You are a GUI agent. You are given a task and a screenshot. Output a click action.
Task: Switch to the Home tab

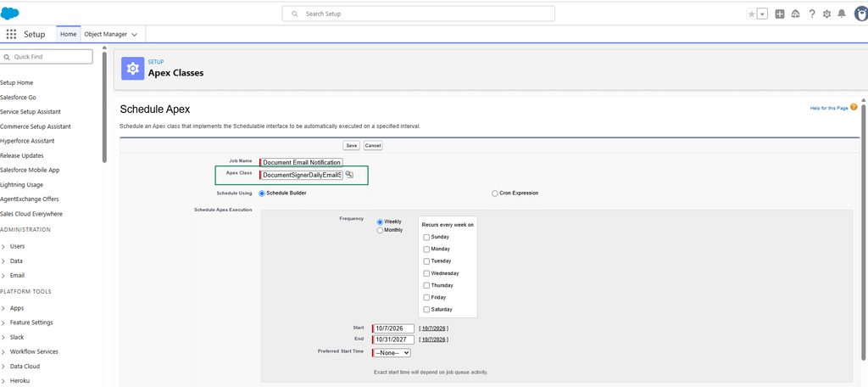pyautogui.click(x=68, y=35)
